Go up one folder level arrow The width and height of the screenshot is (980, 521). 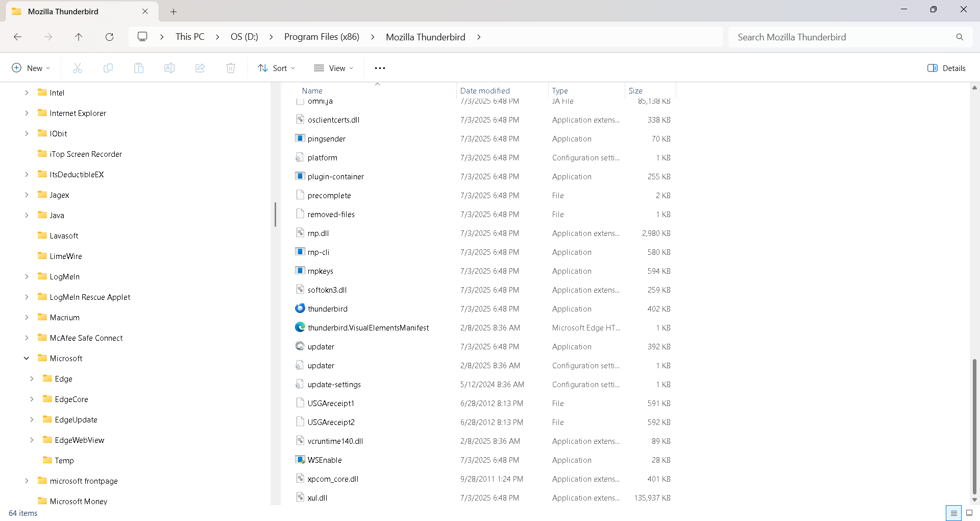point(79,37)
